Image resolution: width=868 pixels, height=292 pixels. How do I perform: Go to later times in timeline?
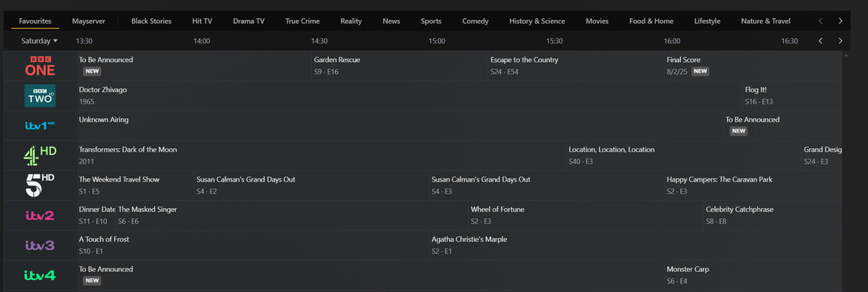[840, 41]
